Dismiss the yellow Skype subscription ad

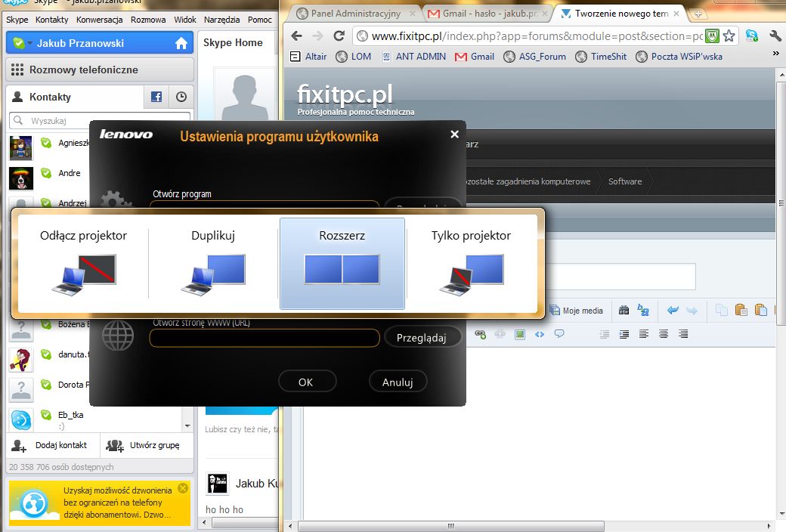183,488
